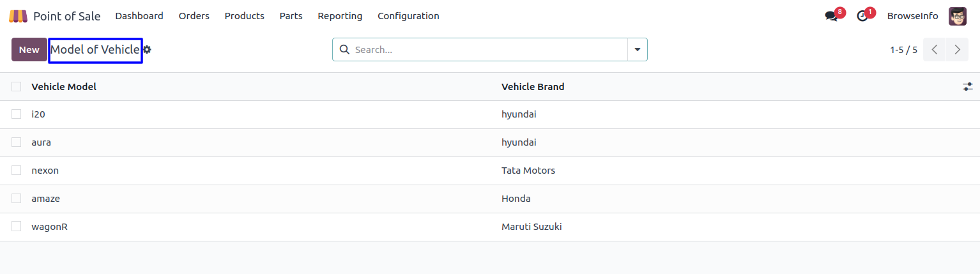Select the nexon row checkbox
980x274 pixels.
[17, 171]
